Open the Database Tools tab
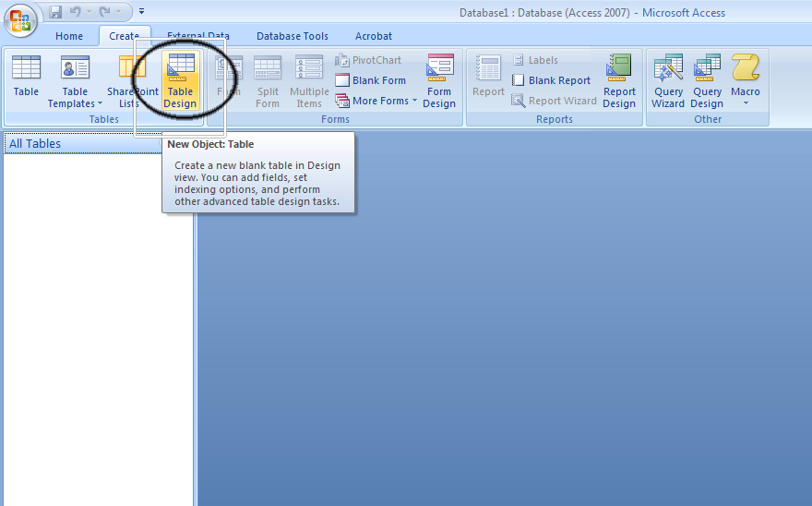Image resolution: width=812 pixels, height=506 pixels. click(293, 36)
